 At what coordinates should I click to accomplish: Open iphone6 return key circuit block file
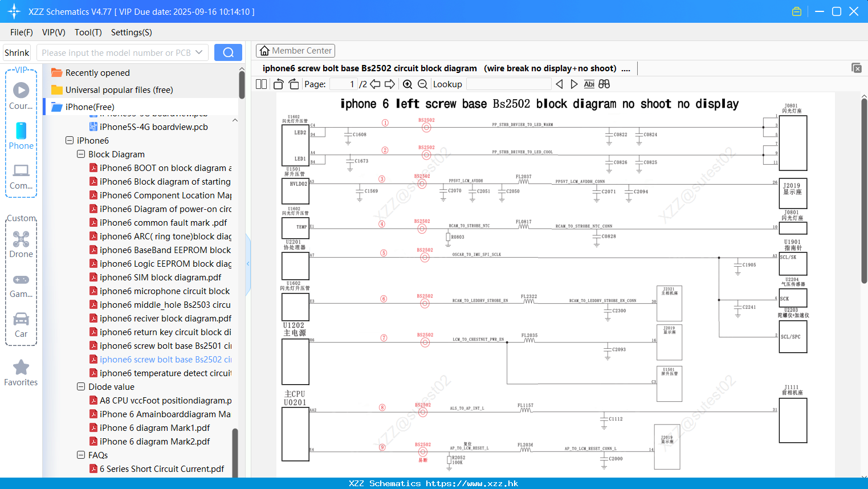point(160,332)
